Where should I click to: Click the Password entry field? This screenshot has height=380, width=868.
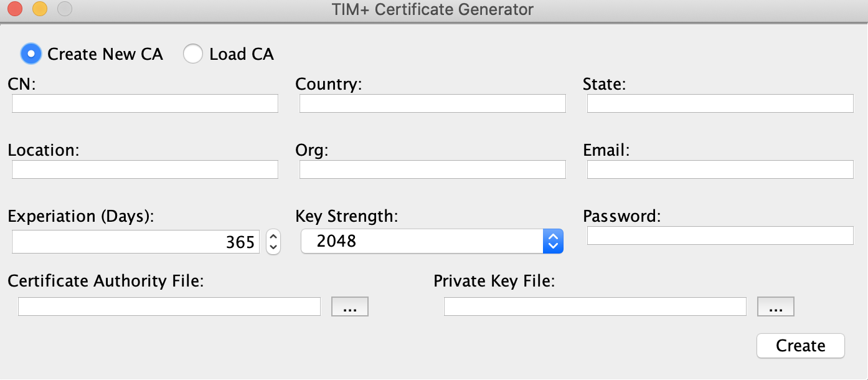coord(720,235)
